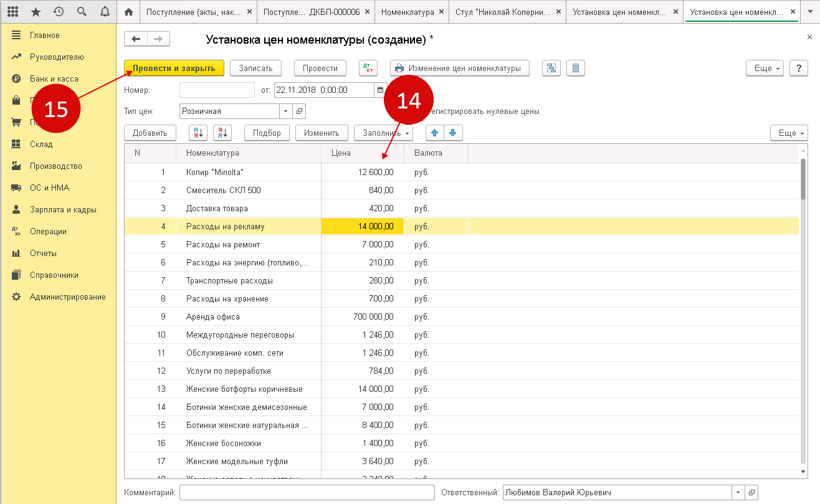The height and width of the screenshot is (504, 820).
Task: Open Склад section in sidebar
Action: 41,144
